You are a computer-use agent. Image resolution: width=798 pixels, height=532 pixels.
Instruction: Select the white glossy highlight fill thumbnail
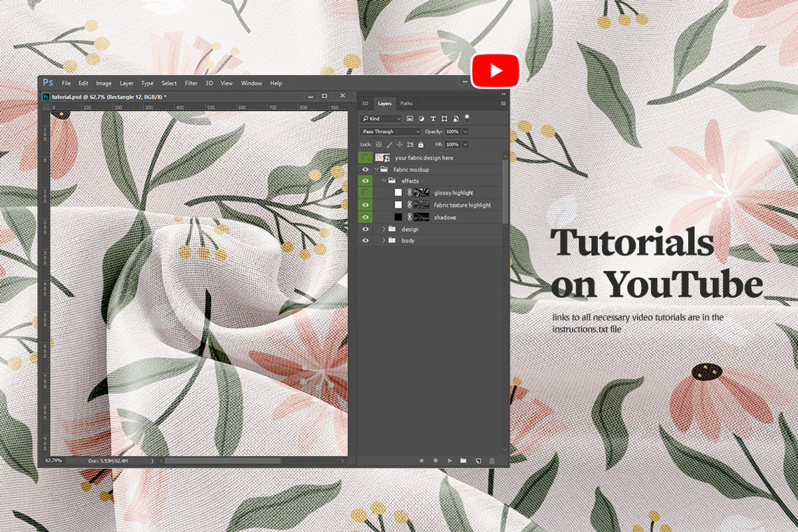398,193
